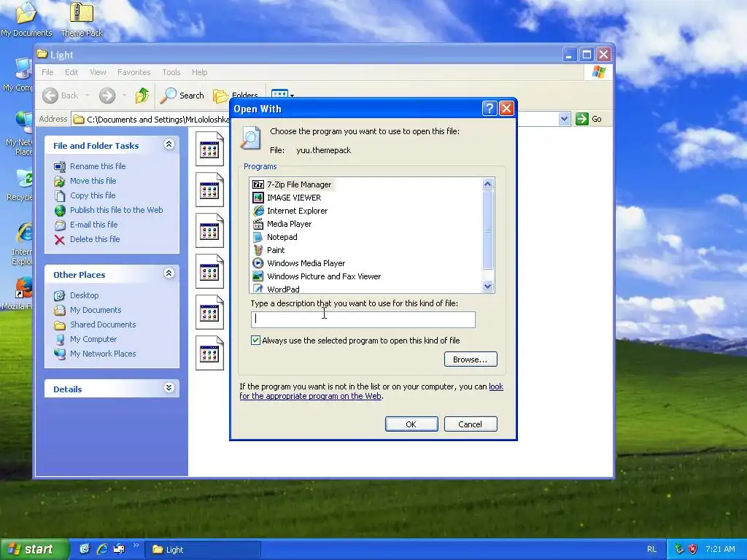Open the 'look for the appropriate program' link
The width and height of the screenshot is (747, 560).
click(371, 391)
